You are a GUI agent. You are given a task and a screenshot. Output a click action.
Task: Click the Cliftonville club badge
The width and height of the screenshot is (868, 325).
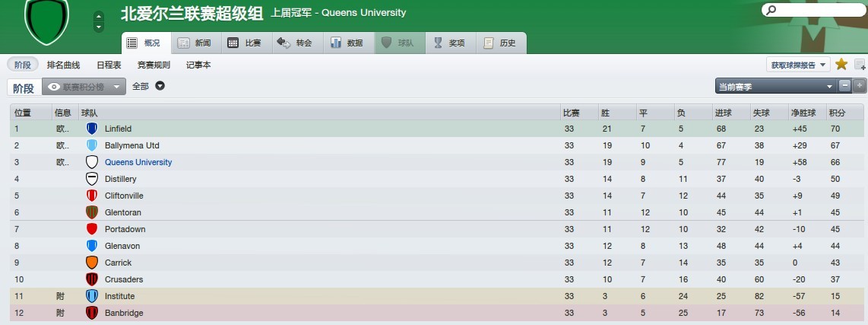pos(92,195)
